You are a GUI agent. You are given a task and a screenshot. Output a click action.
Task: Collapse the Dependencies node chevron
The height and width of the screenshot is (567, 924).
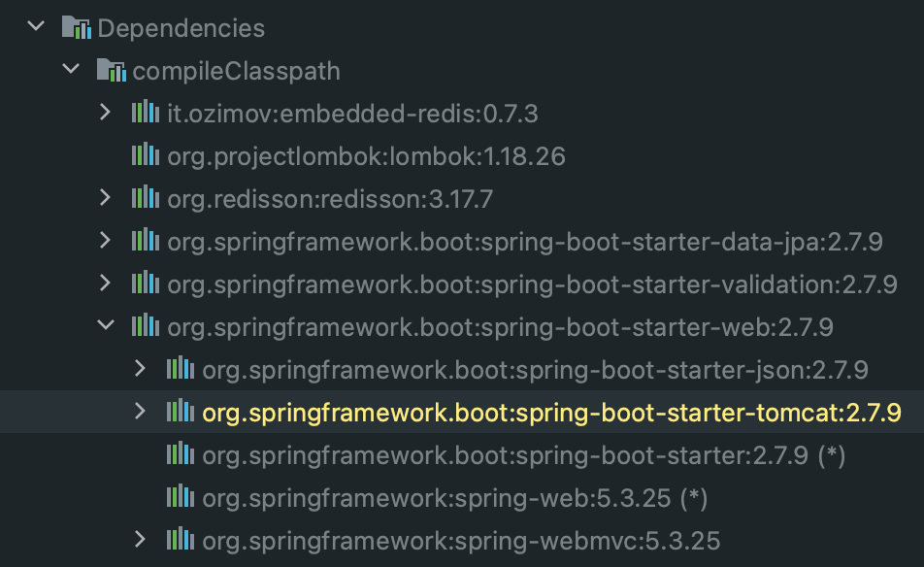tap(36, 26)
